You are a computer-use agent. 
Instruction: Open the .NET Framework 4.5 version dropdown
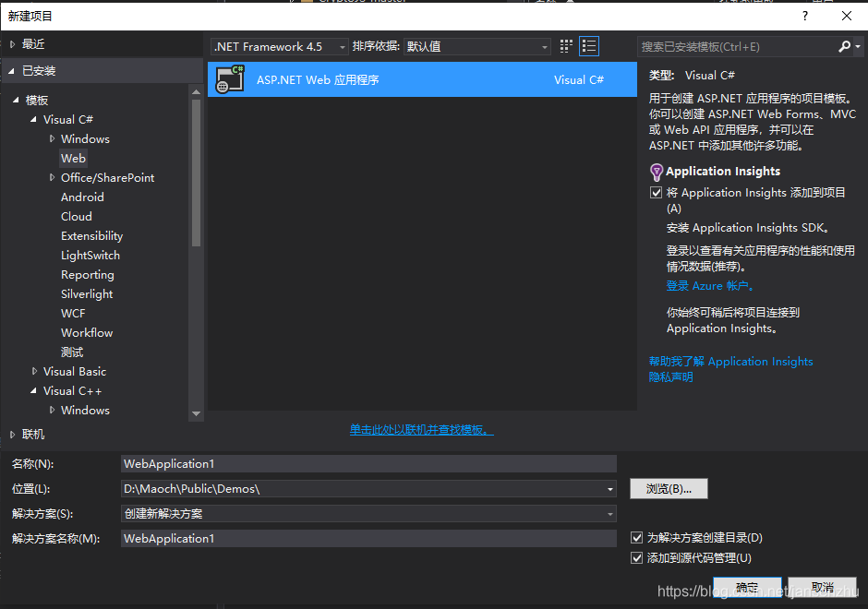coord(280,46)
